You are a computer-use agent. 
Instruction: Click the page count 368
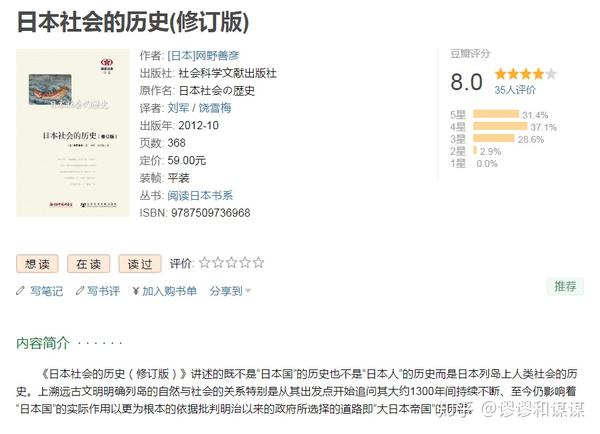pos(176,143)
